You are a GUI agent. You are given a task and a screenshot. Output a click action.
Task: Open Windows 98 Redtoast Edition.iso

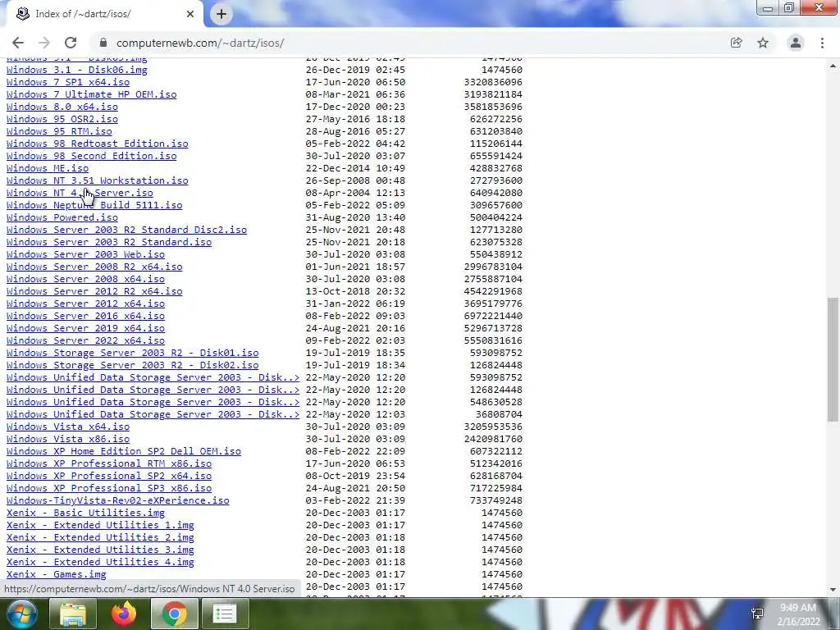[x=98, y=144]
